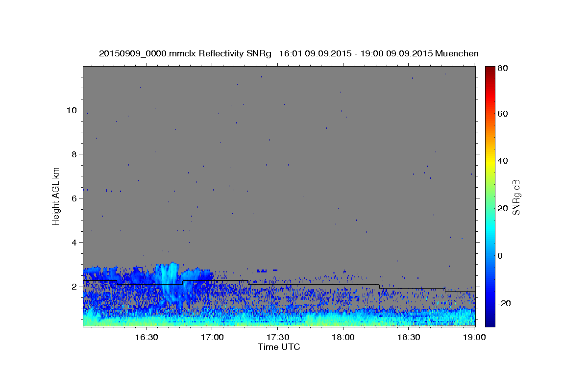Click the colorbar value 80

tap(504, 69)
